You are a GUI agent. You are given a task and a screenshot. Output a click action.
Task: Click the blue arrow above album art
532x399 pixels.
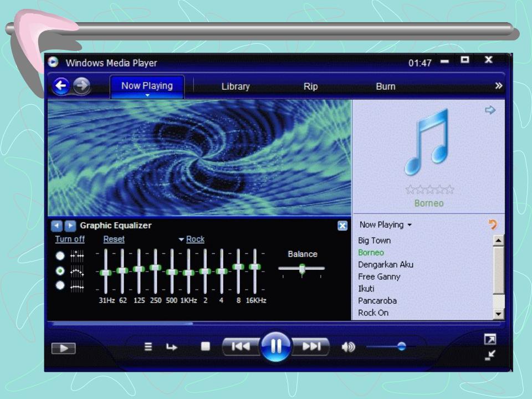point(490,110)
